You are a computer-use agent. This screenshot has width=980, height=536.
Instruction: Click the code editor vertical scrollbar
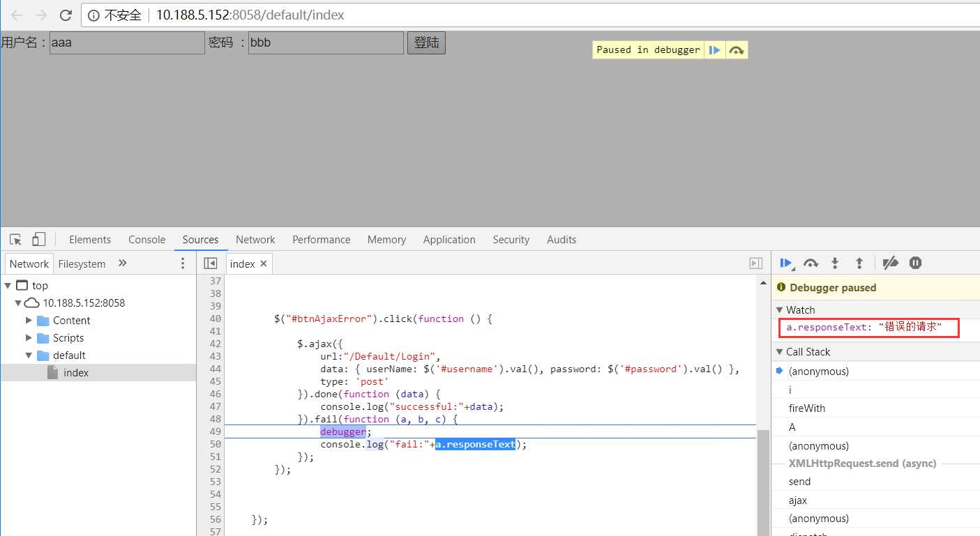[x=762, y=482]
